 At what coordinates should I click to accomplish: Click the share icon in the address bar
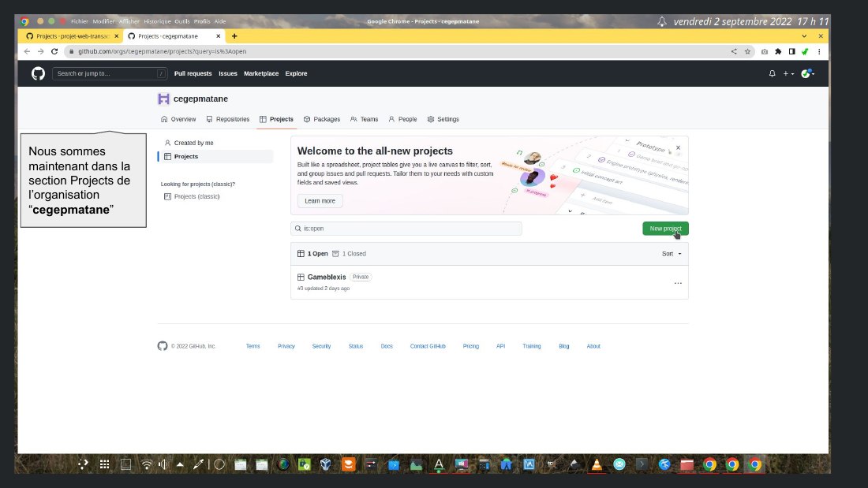pyautogui.click(x=734, y=51)
